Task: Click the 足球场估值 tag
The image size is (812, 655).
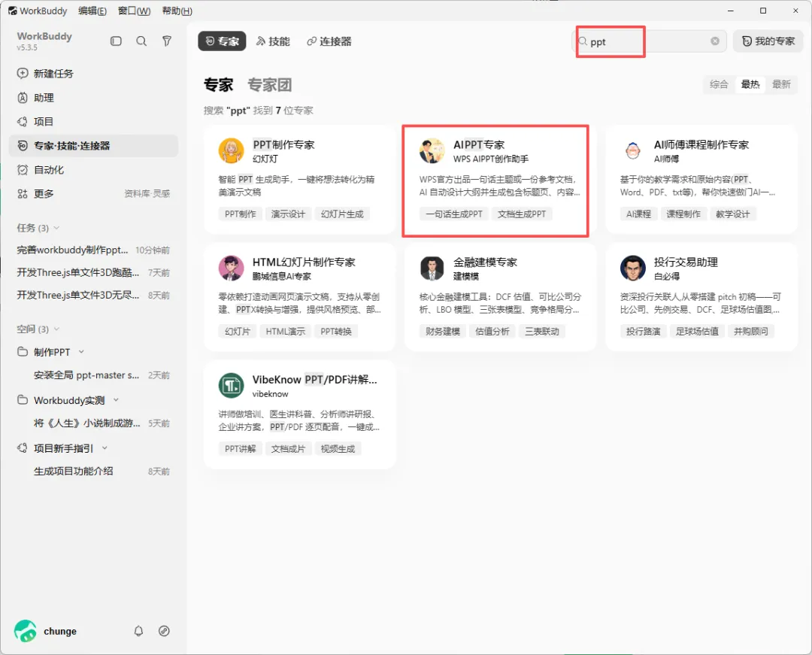Action: [x=697, y=332]
